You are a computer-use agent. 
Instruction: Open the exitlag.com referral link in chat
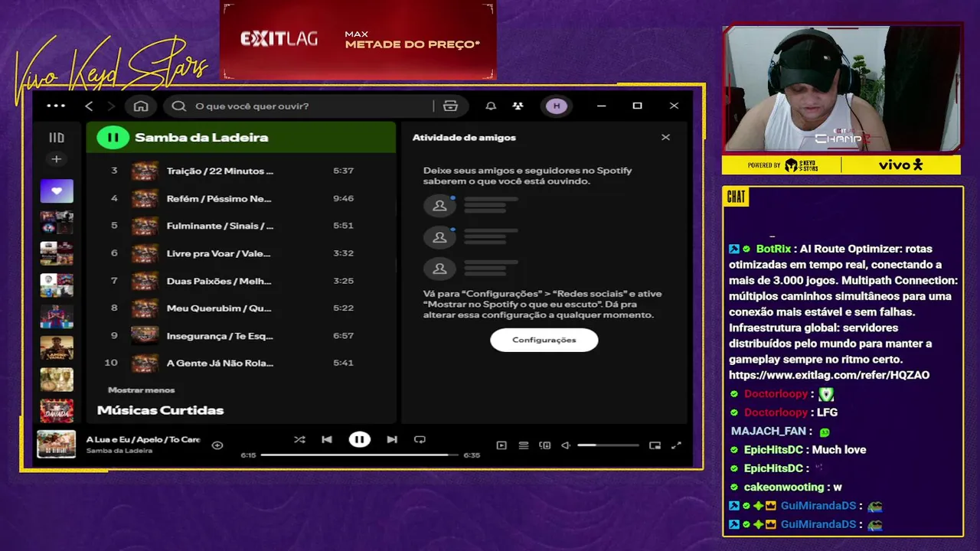coord(829,376)
